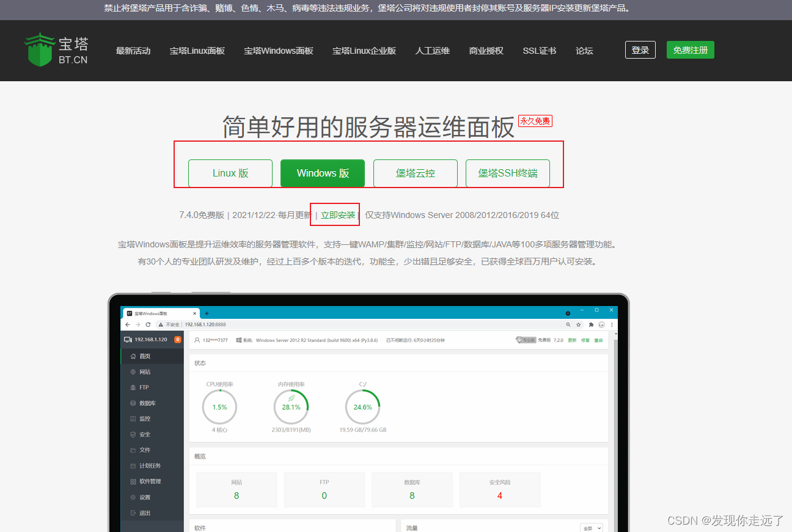Click the 登录 login button
Viewport: 792px width, 532px height.
pyautogui.click(x=640, y=50)
